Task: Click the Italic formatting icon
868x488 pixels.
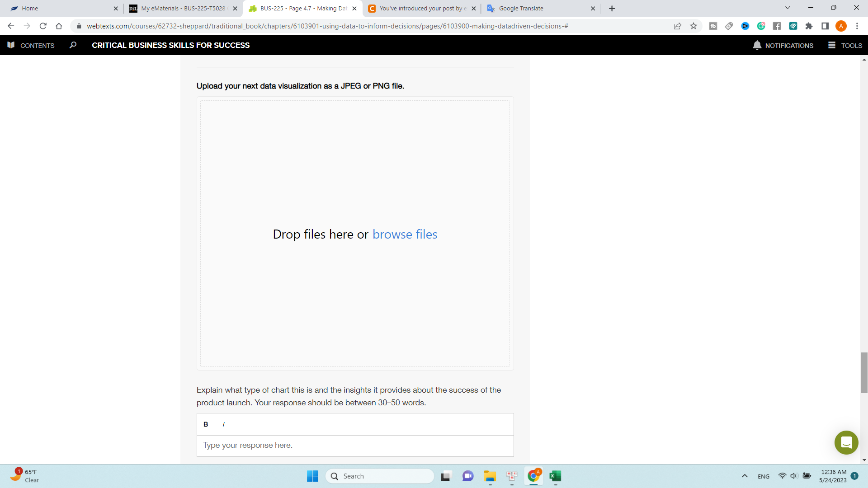Action: (x=224, y=424)
